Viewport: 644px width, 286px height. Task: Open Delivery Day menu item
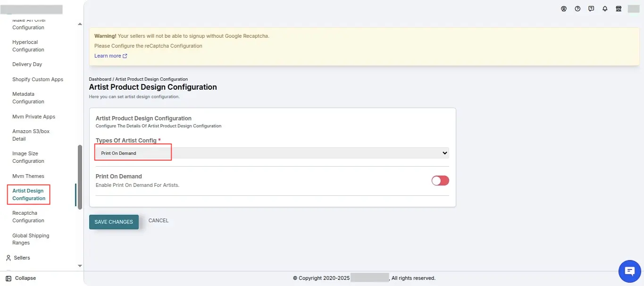27,64
